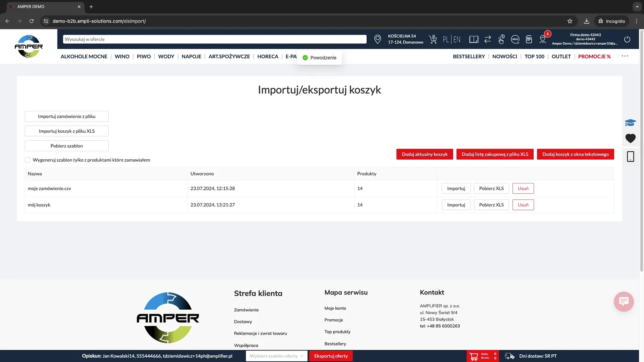The image size is (644, 362).
Task: Open the payments hand-coin icon
Action: (x=501, y=39)
